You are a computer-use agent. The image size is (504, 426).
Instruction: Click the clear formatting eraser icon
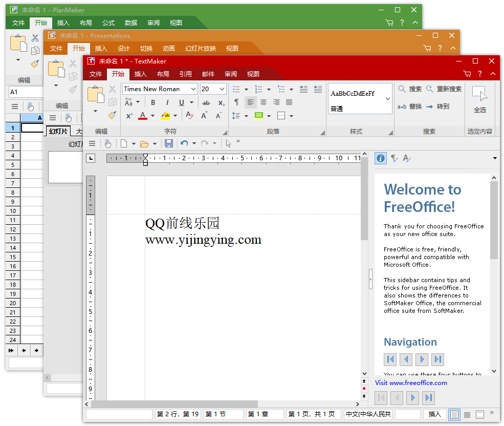click(190, 116)
